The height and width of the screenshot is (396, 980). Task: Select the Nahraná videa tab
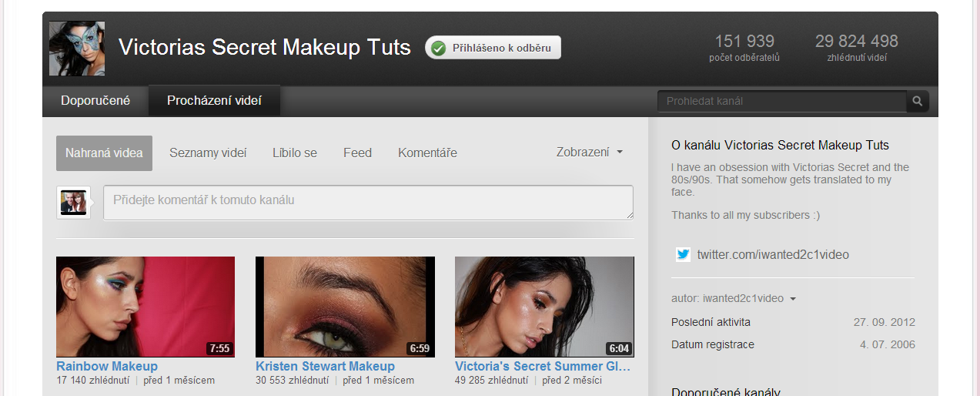point(104,153)
